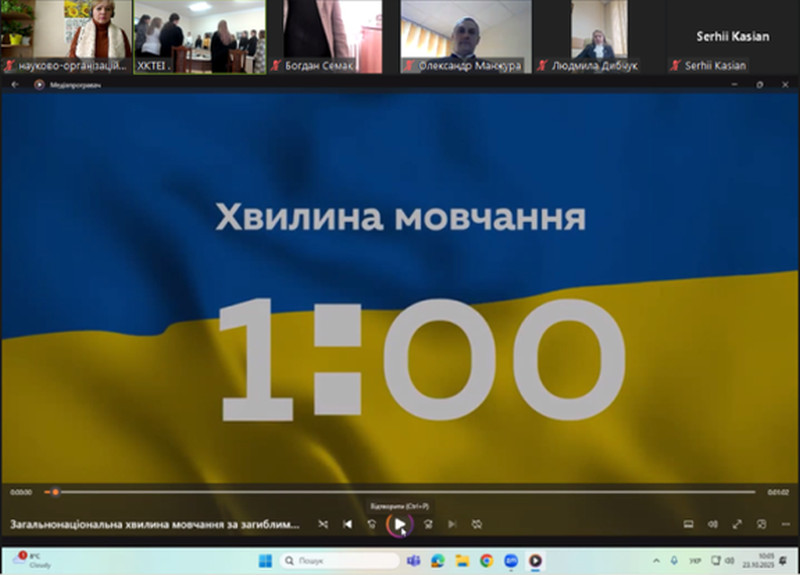This screenshot has height=575, width=800.
Task: Toggle repeat mode in media player
Action: pyautogui.click(x=477, y=524)
